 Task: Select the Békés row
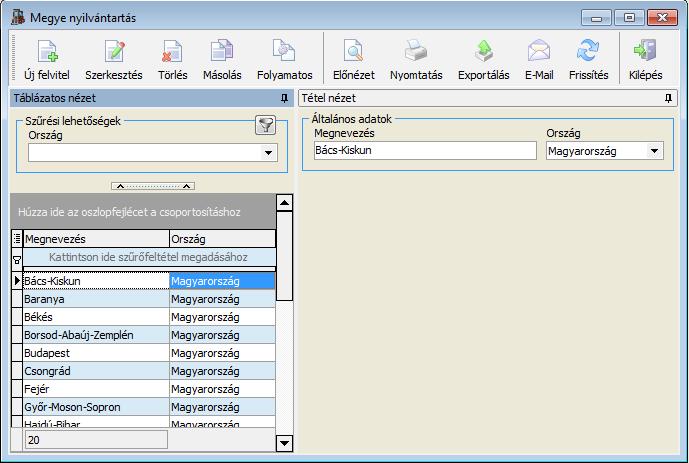click(149, 317)
